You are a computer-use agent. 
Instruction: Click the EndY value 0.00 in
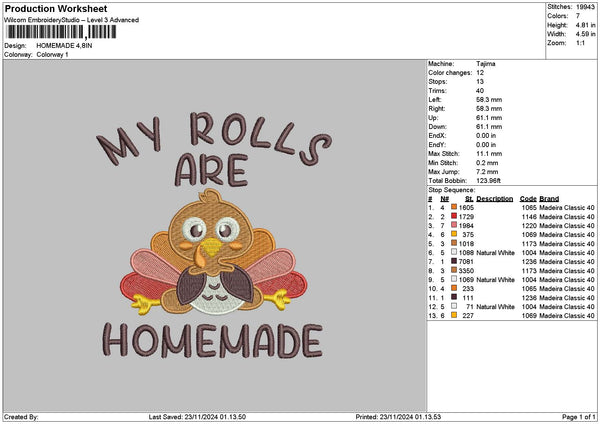[486, 145]
